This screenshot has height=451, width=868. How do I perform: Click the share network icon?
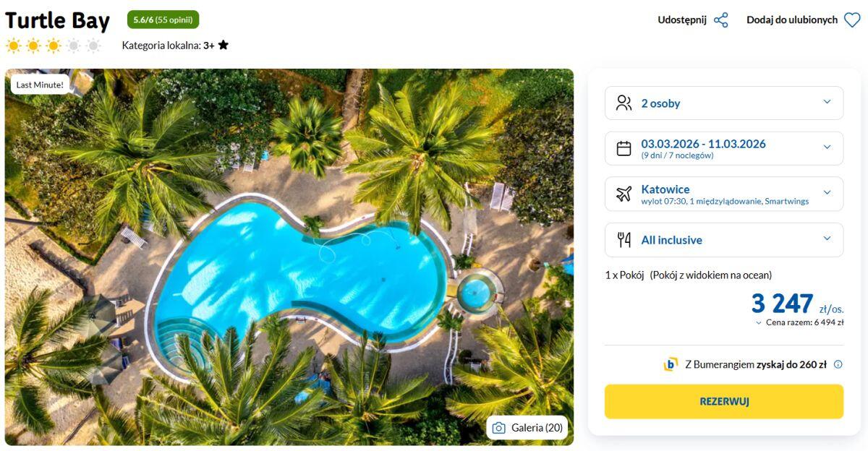pos(721,20)
